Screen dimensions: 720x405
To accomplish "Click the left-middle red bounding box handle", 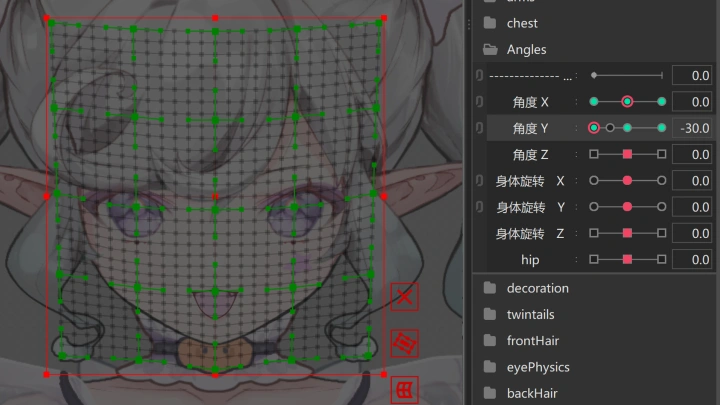I will coord(46,196).
